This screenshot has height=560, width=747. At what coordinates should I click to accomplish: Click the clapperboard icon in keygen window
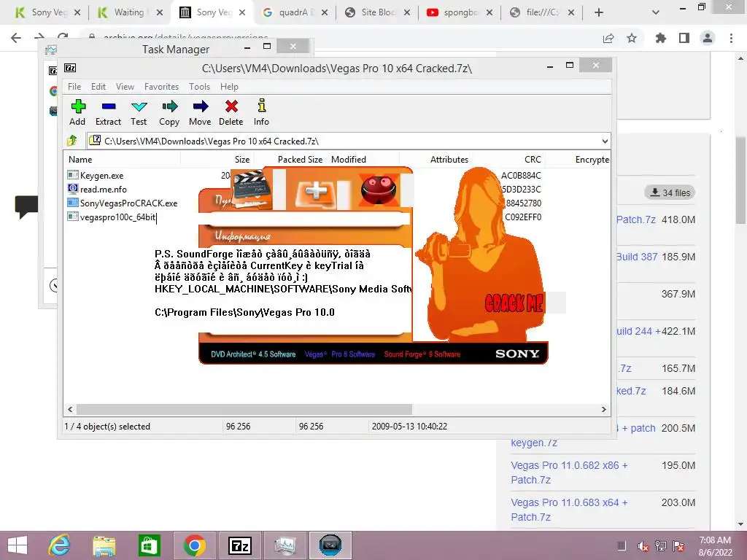click(x=252, y=189)
